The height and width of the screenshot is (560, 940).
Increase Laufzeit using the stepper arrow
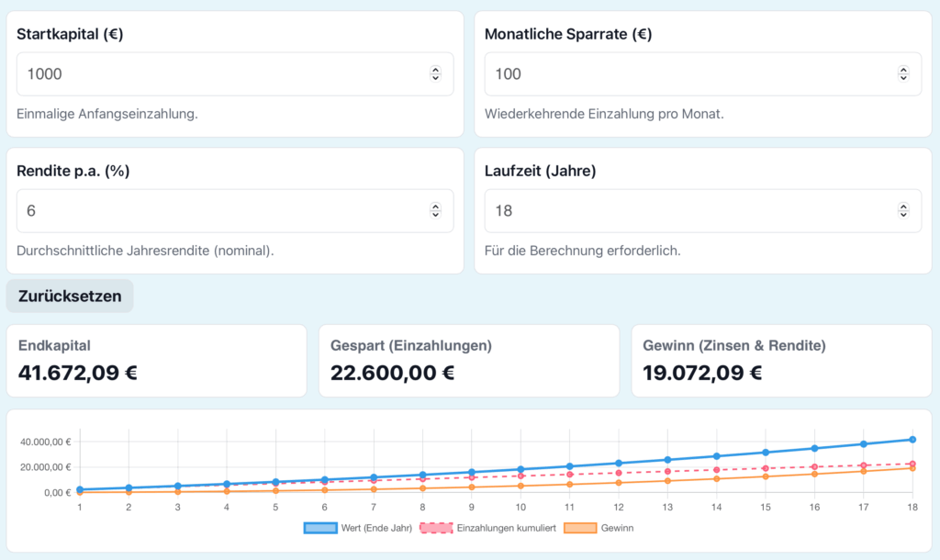point(903,205)
